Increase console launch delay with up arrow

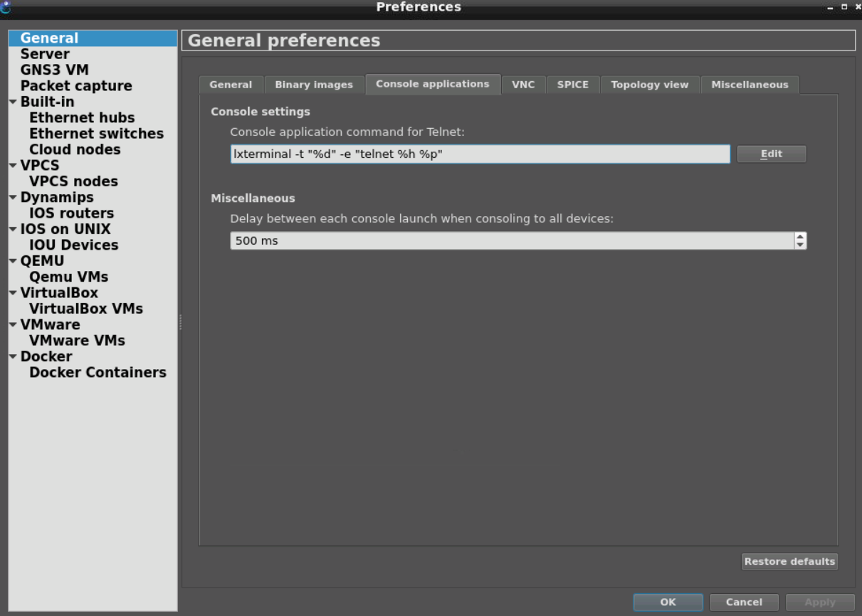800,237
